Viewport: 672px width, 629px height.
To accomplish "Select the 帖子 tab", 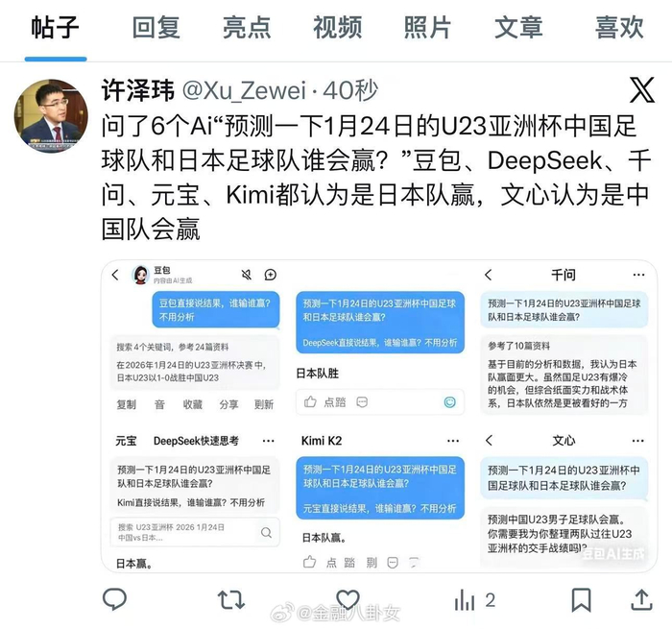I will pyautogui.click(x=55, y=28).
